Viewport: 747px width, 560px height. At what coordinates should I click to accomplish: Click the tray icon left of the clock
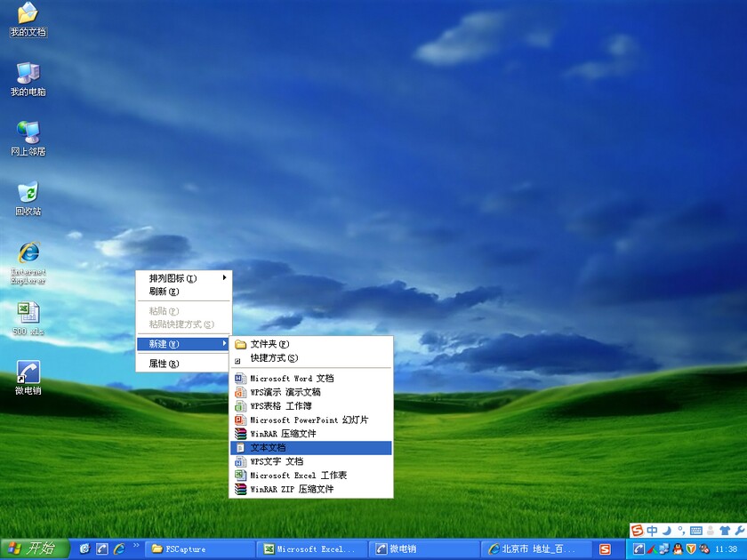(x=703, y=549)
